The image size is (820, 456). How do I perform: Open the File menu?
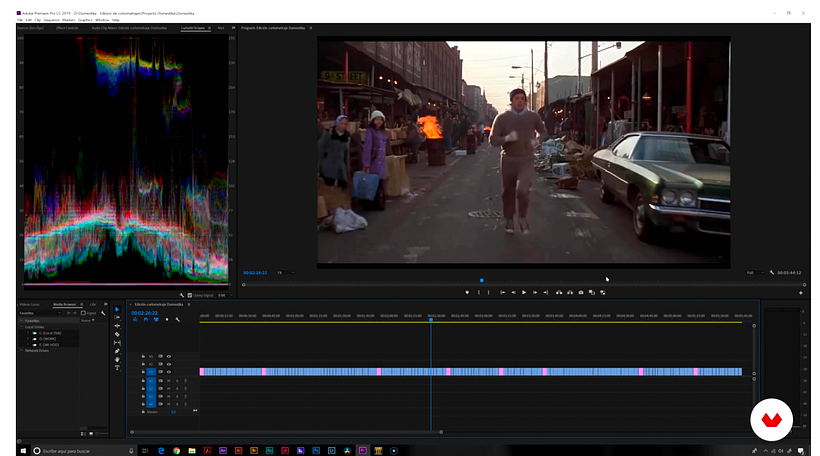[20, 20]
